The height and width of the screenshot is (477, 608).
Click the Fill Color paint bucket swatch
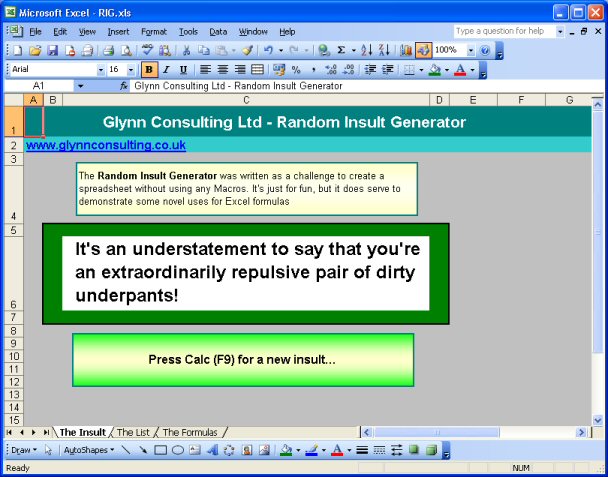tap(285, 450)
